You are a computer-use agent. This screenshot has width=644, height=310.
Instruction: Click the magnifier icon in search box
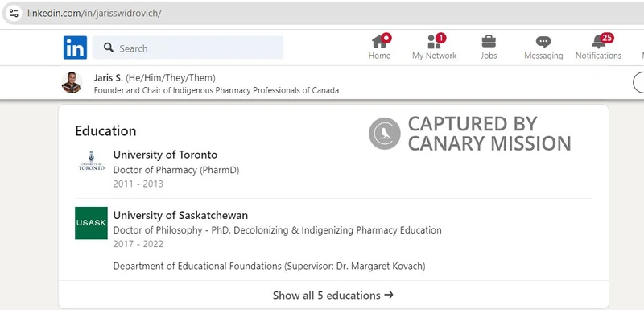coord(109,48)
